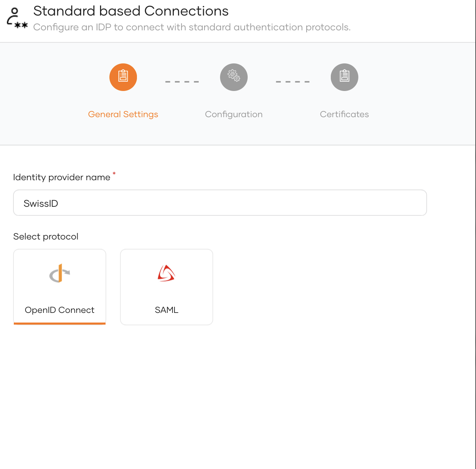Viewport: 476px width, 469px height.
Task: Click the Identity provider name field
Action: pyautogui.click(x=220, y=203)
